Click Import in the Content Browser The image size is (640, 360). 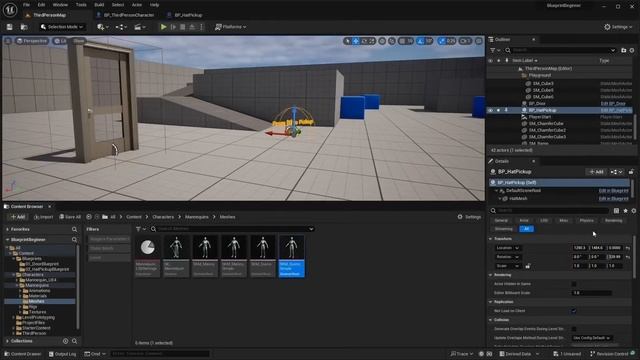point(44,217)
